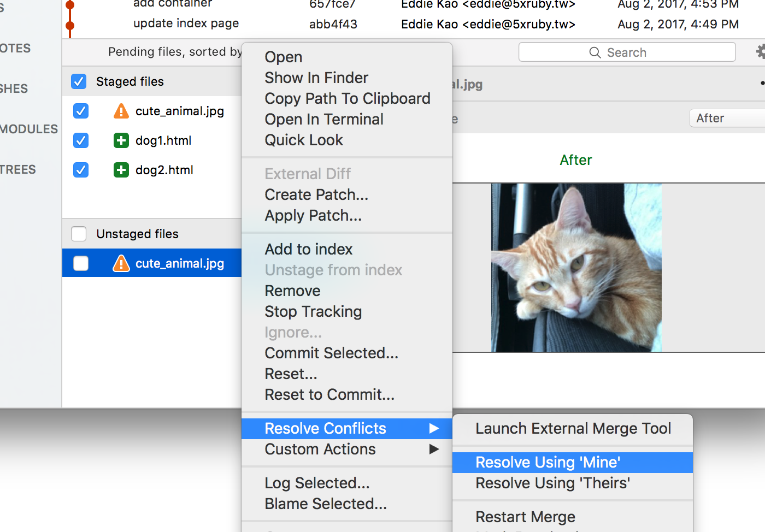Click warning icon of unstaged cute_animal.jpg

[x=121, y=264]
